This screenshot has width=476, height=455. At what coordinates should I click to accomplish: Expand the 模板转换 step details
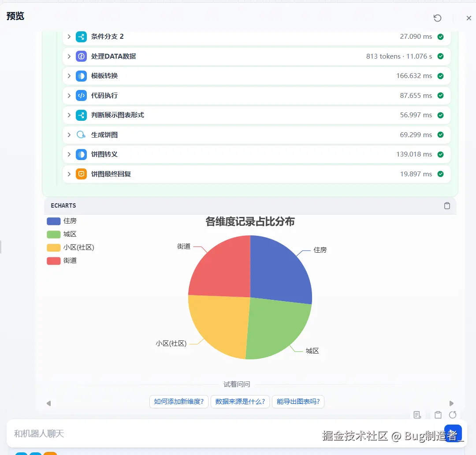point(68,76)
